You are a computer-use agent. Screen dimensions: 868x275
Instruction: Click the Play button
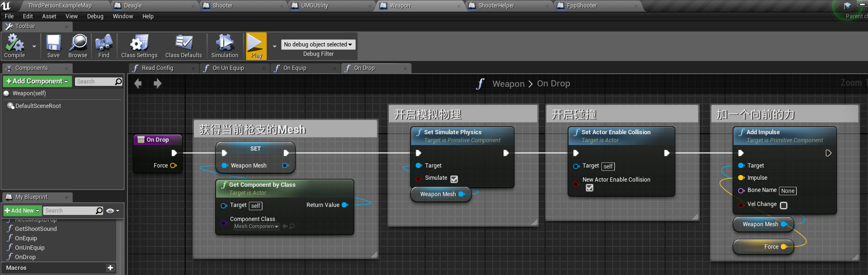[256, 46]
